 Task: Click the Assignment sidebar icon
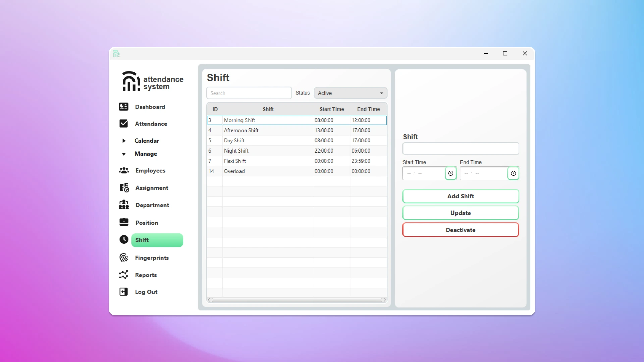(x=124, y=188)
